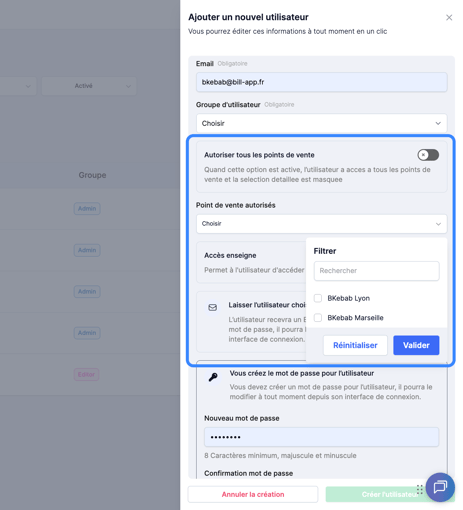This screenshot has width=463, height=510.
Task: Click the Nouveau mot de passe field
Action: [321, 437]
